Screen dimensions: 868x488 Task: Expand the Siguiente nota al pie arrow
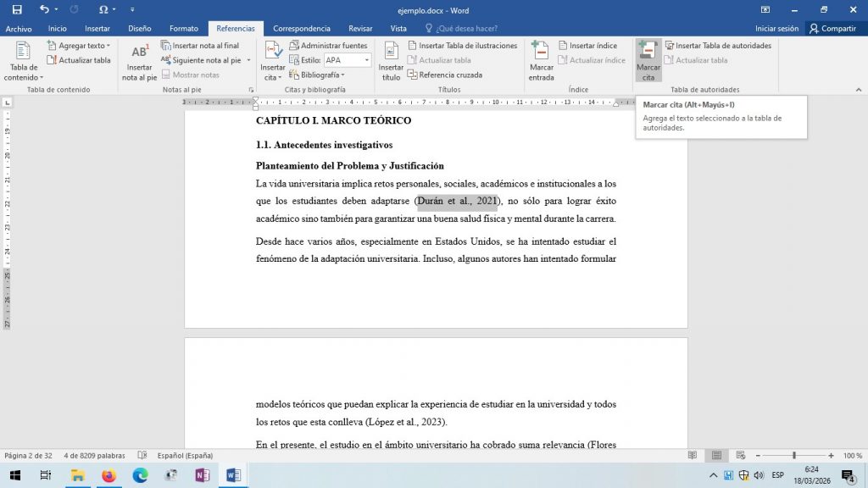pos(248,60)
